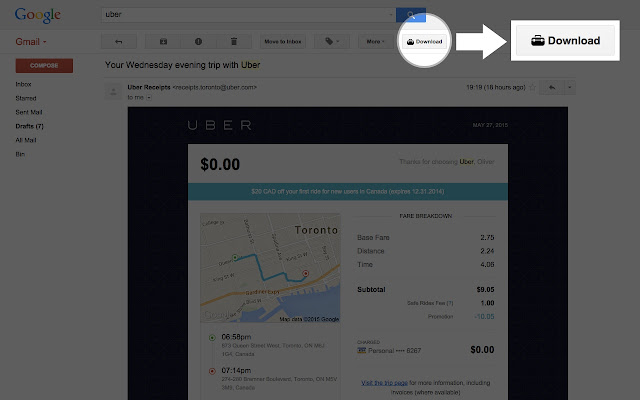Click the sender's profile avatar

pyautogui.click(x=113, y=91)
